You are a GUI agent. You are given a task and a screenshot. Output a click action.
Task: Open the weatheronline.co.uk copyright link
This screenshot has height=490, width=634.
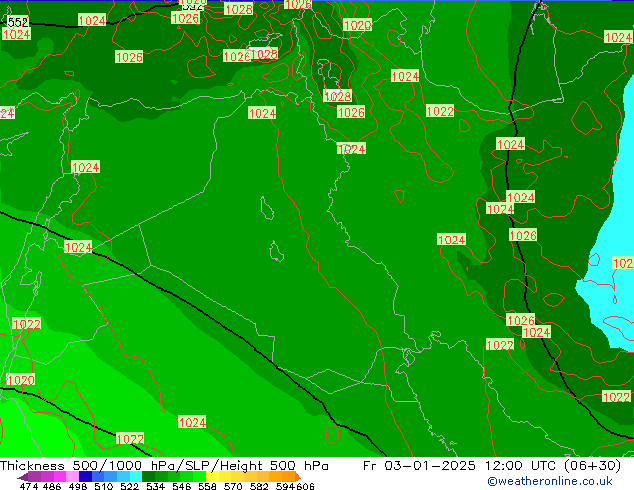pos(549,481)
